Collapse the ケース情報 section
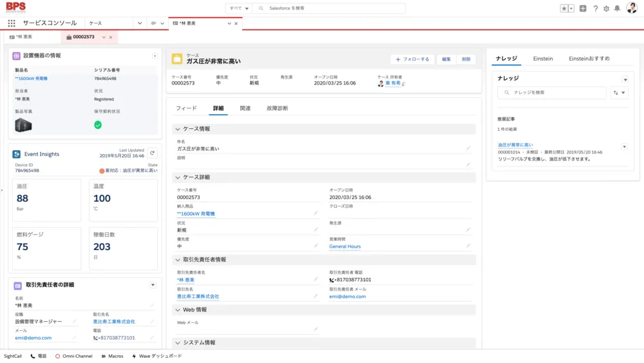 (178, 129)
